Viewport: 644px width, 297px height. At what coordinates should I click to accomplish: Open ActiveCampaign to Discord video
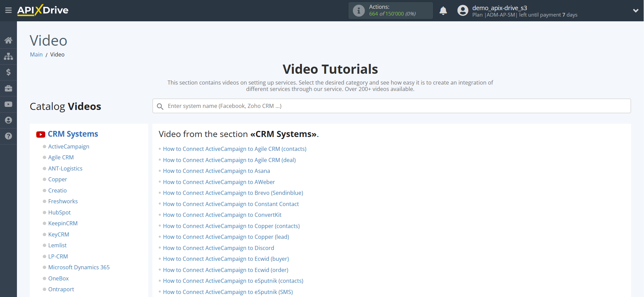(x=218, y=248)
